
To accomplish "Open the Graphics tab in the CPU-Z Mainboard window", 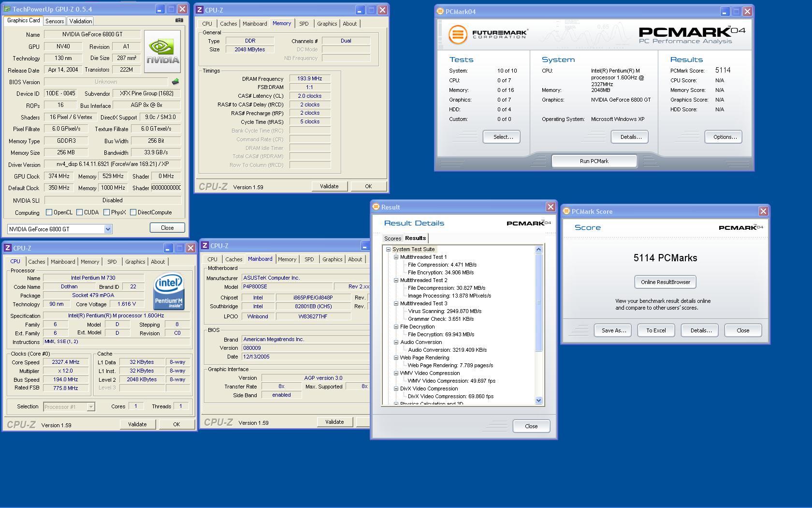I will click(x=332, y=259).
